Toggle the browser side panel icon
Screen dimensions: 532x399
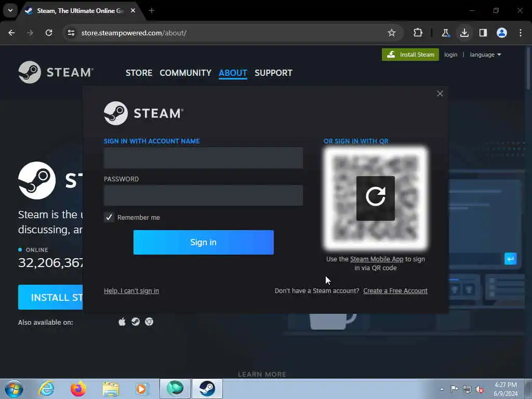pyautogui.click(x=483, y=33)
